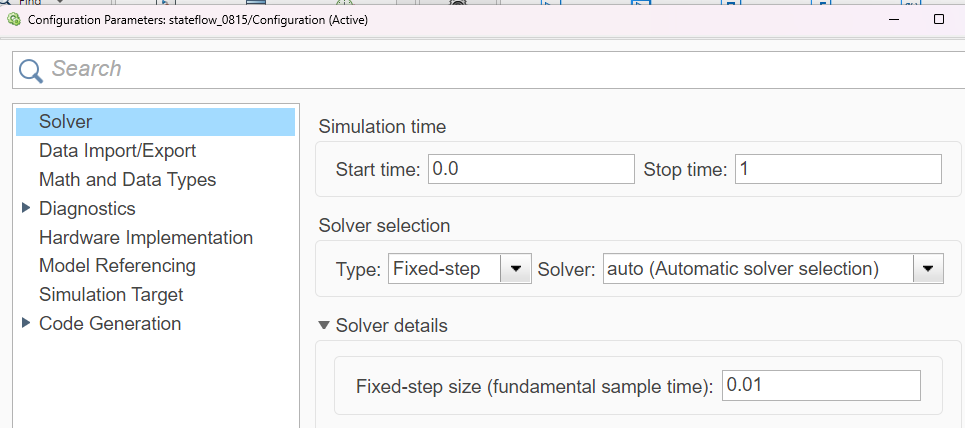Select the Code Generation category
This screenshot has width=965, height=428.
pyautogui.click(x=110, y=324)
